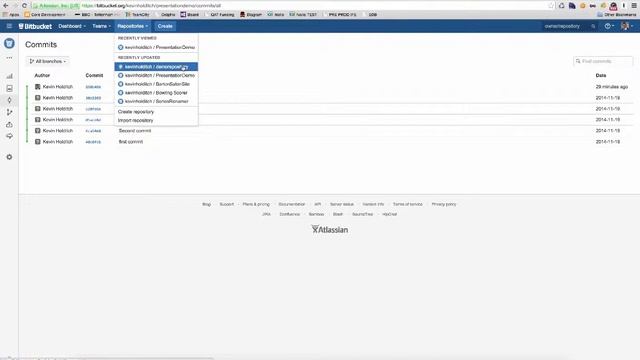The width and height of the screenshot is (640, 360).
Task: Select the Commits icon in sidebar
Action: [x=9, y=100]
